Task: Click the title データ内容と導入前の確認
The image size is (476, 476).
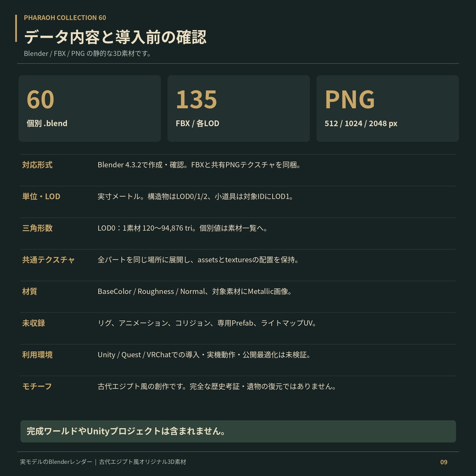Action: 115,37
